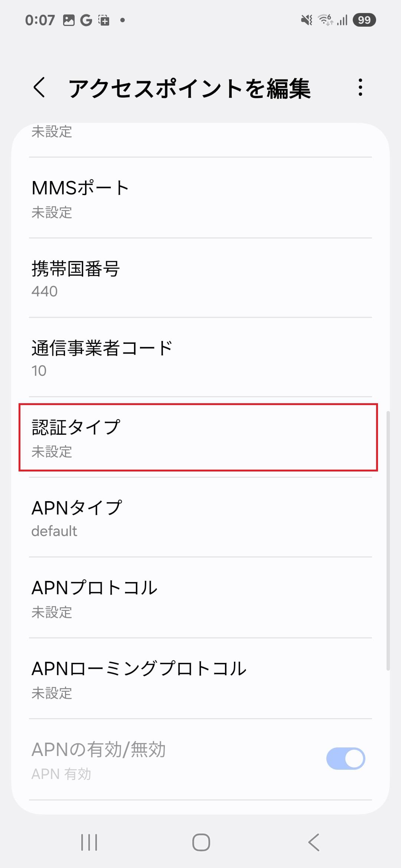Tap the Wi-Fi 6 status icon
The image size is (401, 868).
[326, 20]
